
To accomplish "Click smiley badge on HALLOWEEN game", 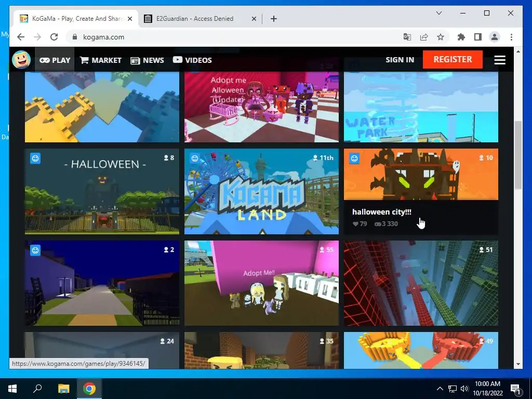I will coord(35,158).
